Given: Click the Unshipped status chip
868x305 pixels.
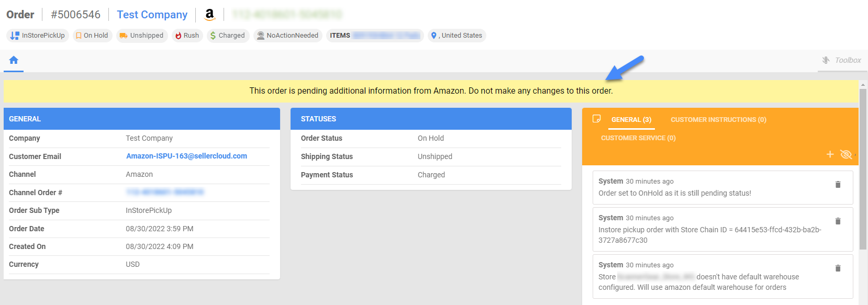Looking at the screenshot, I should tap(142, 36).
